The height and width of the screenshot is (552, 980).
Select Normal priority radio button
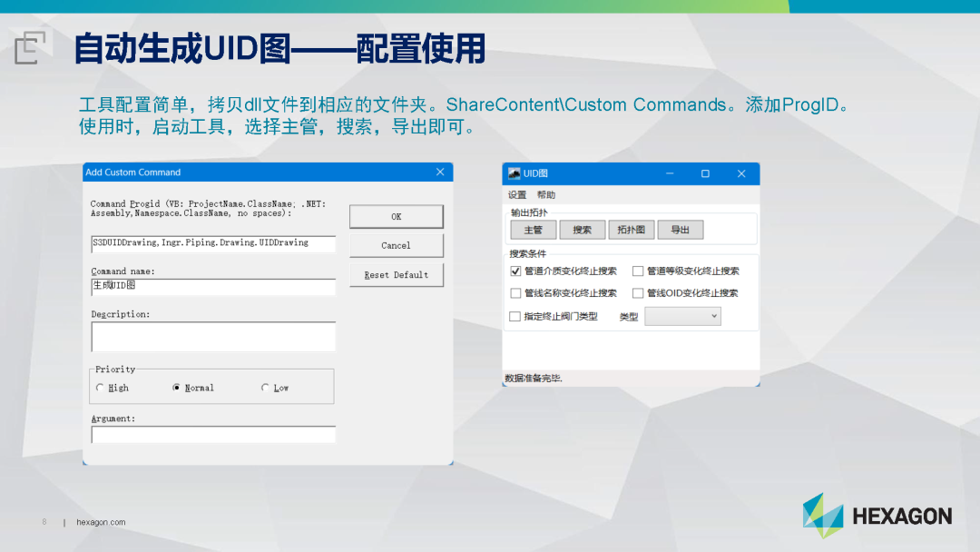pos(176,388)
